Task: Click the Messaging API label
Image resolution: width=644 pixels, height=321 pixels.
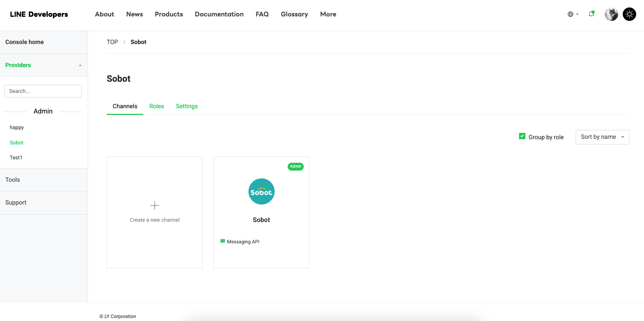Action: [x=243, y=241]
